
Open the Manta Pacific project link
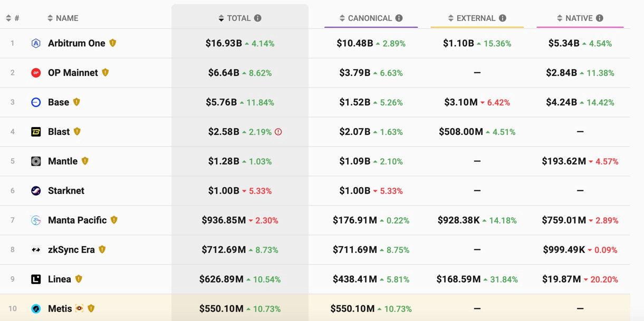pyautogui.click(x=78, y=220)
